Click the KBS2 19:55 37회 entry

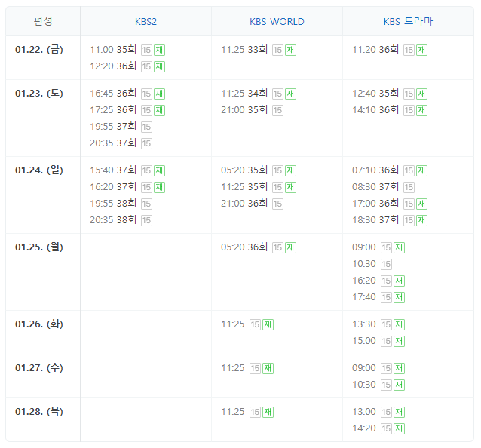pos(113,127)
